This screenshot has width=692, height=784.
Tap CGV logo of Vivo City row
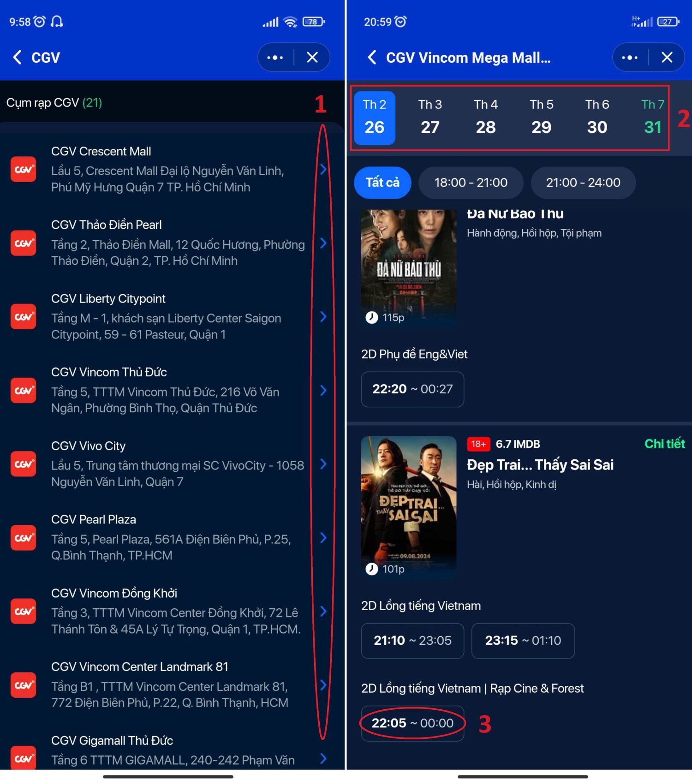point(24,464)
